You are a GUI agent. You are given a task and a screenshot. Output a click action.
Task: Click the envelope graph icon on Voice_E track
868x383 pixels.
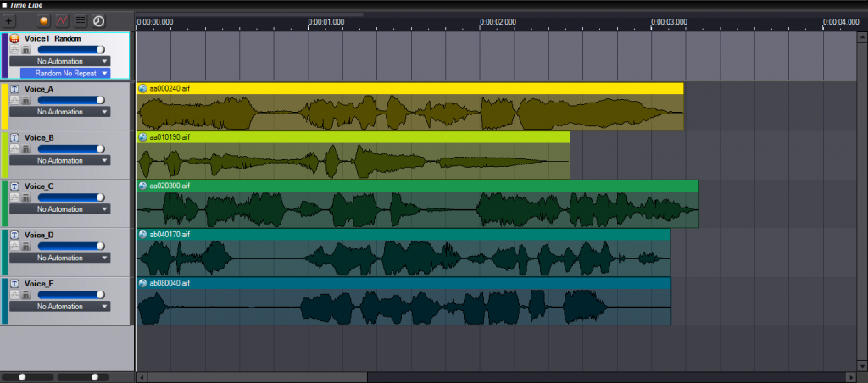[x=15, y=295]
